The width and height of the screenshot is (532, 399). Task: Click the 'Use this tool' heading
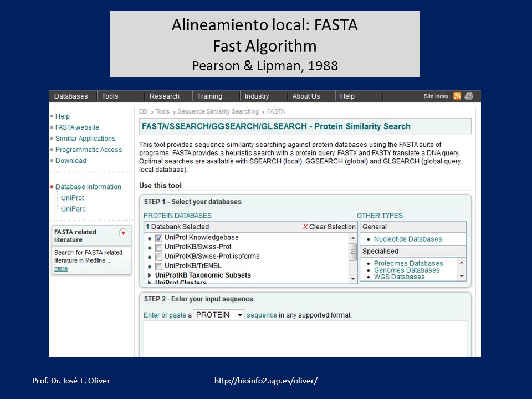[x=160, y=186]
